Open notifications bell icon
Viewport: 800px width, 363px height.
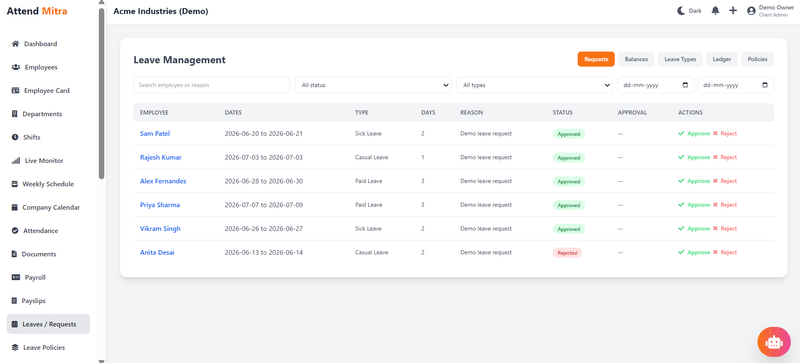click(715, 11)
